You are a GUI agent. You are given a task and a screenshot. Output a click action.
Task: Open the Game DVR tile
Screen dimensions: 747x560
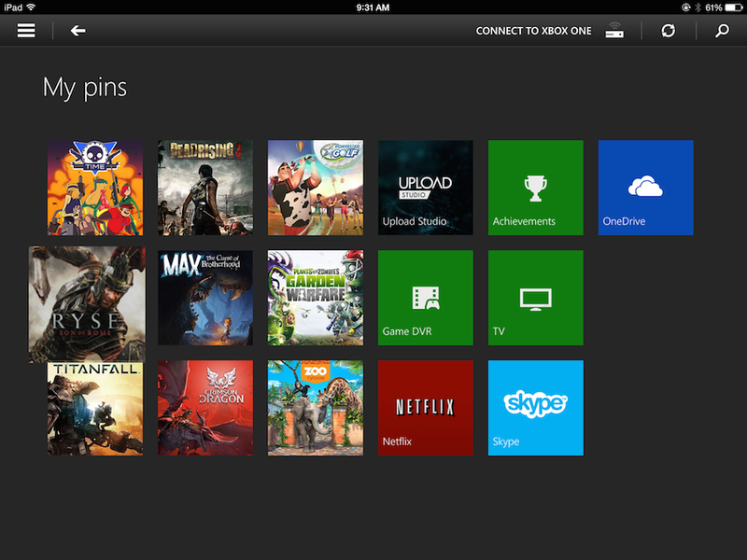pyautogui.click(x=426, y=298)
